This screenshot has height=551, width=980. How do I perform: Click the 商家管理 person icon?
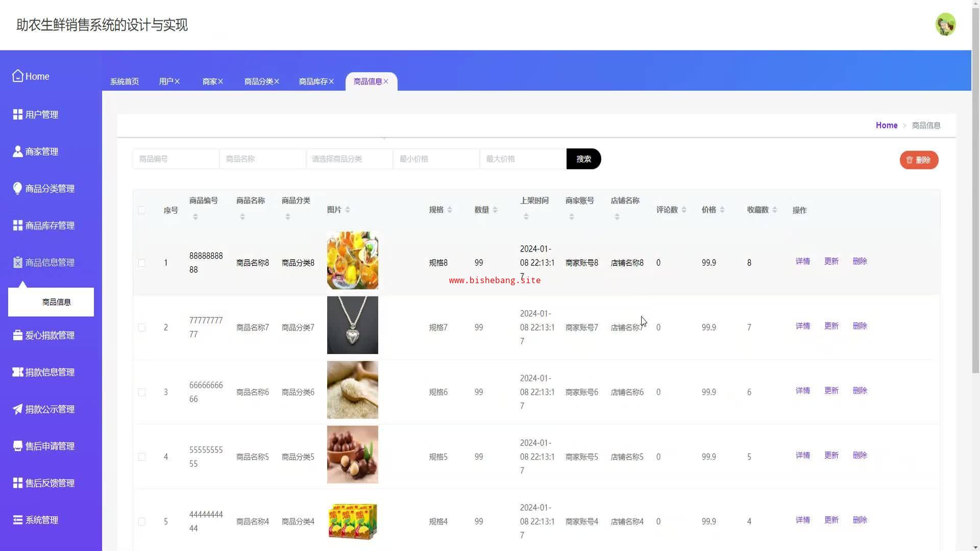pos(18,152)
